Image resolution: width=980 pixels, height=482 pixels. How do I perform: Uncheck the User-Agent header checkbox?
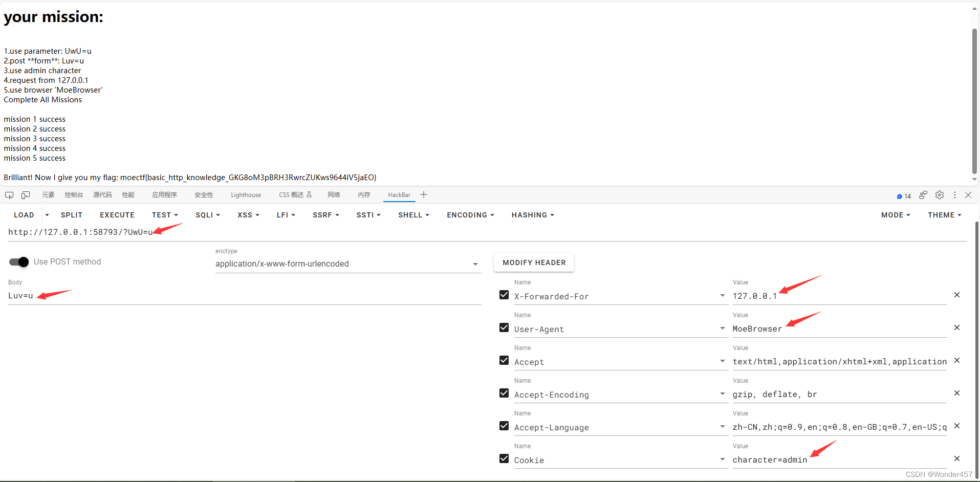click(x=504, y=327)
